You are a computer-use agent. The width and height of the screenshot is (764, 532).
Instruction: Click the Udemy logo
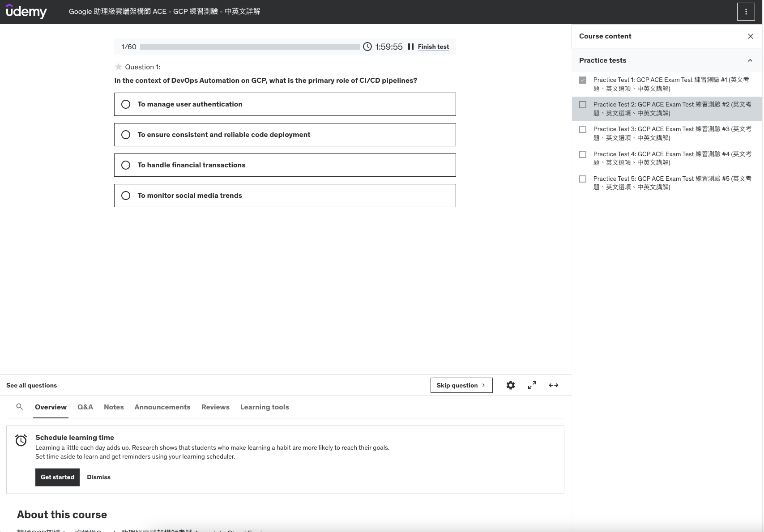tap(26, 12)
